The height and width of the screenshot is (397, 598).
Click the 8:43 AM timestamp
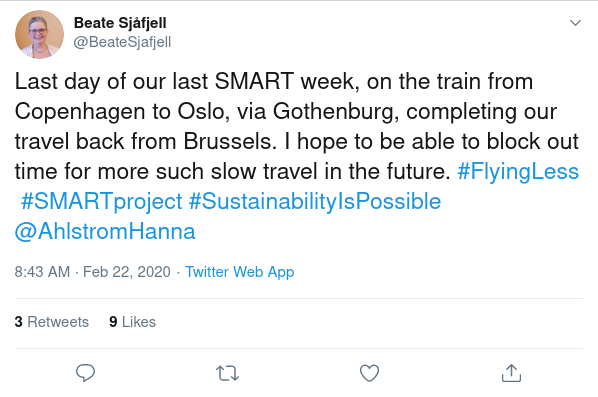(x=42, y=272)
